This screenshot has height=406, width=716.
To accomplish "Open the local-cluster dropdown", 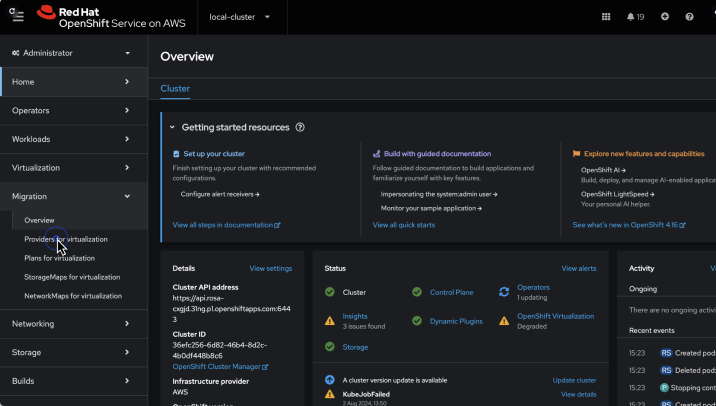I will point(239,17).
